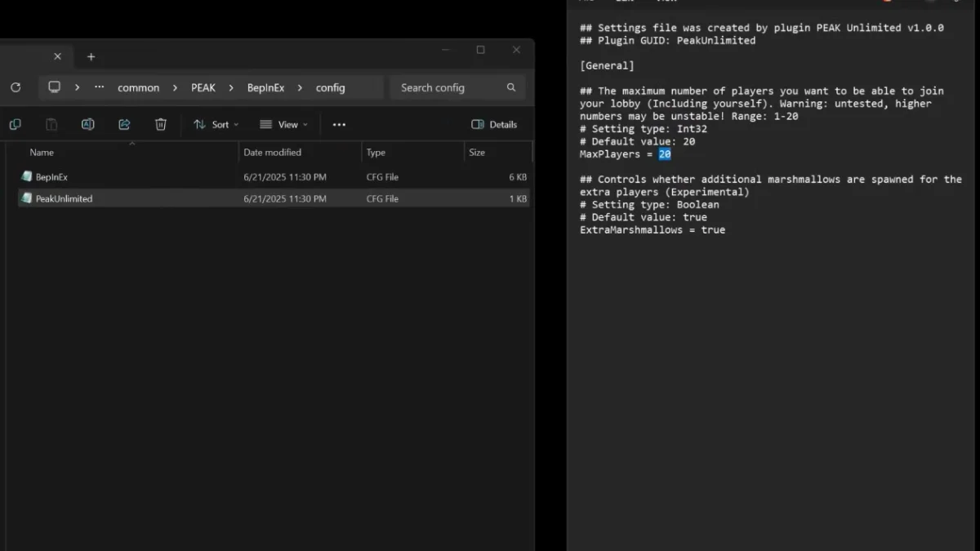Click the MaxPlayers key in the editor

610,153
